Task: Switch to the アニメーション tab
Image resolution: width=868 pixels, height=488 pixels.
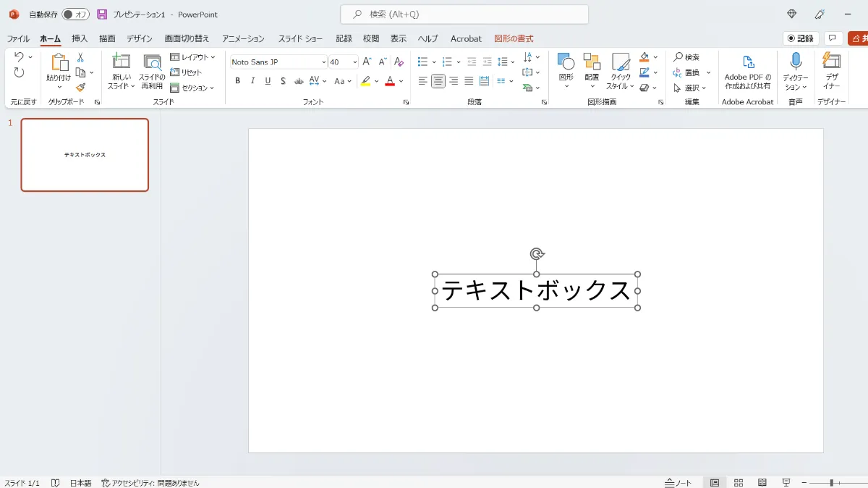Action: (243, 38)
